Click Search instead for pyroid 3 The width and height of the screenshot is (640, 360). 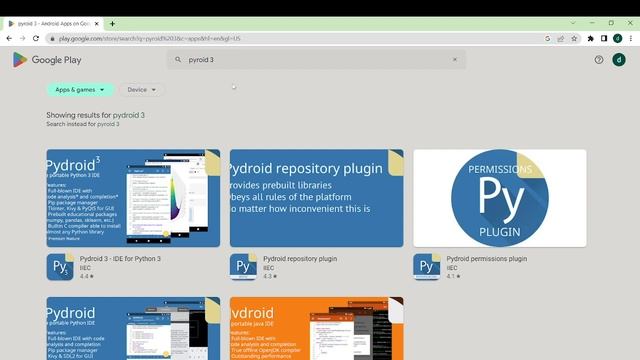83,124
